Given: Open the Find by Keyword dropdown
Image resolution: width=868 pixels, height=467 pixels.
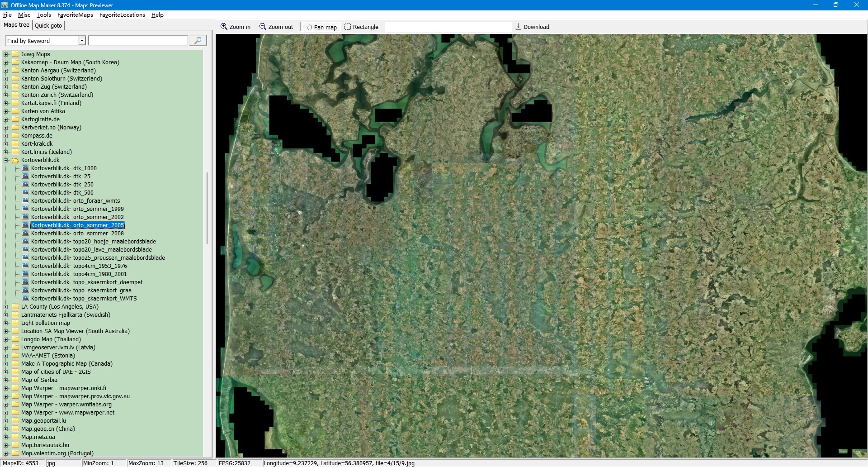Looking at the screenshot, I should pos(82,41).
